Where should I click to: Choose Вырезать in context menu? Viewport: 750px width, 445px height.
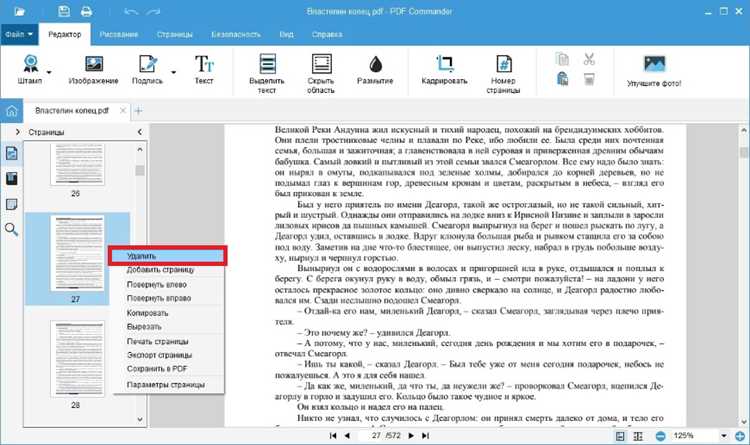point(167,326)
